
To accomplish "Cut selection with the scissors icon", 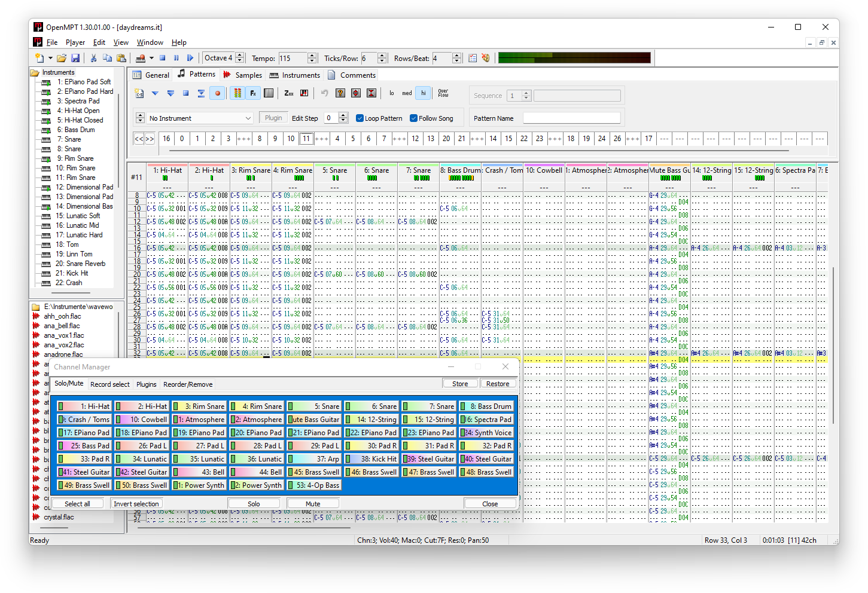I will coord(93,58).
